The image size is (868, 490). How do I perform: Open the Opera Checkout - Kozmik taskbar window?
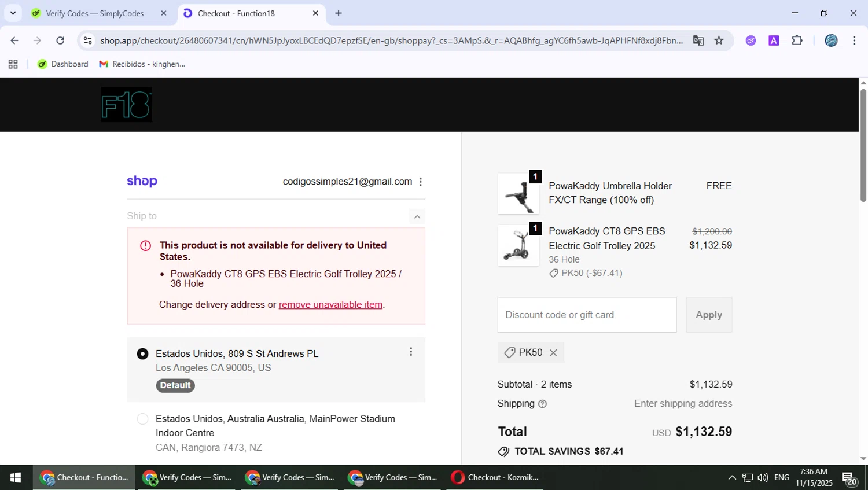pos(495,478)
